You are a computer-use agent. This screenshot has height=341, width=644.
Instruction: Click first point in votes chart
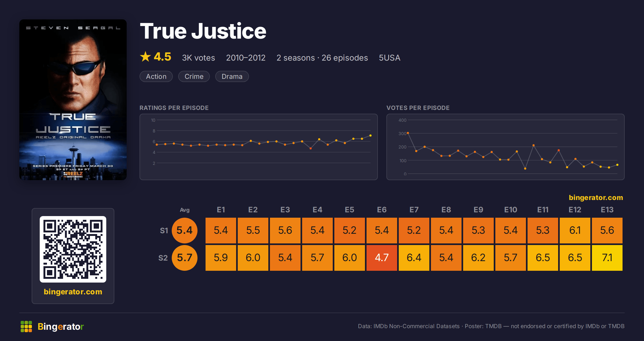point(408,133)
